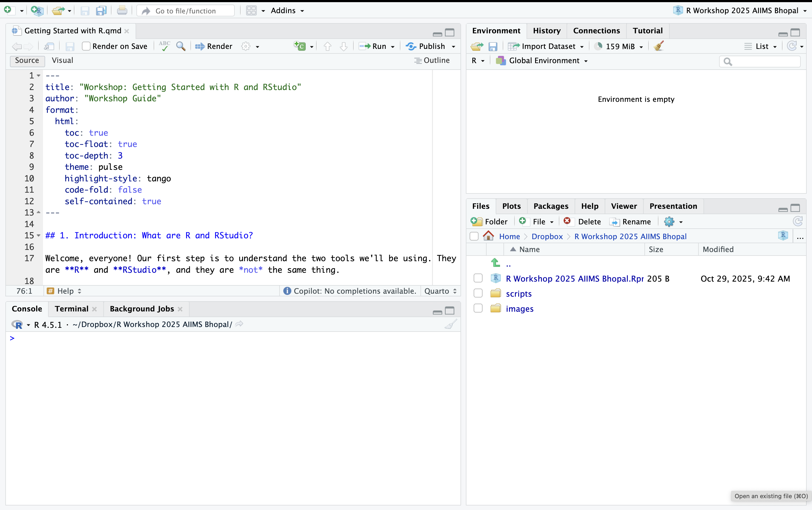Enable Render on Save
This screenshot has height=510, width=812.
pyautogui.click(x=86, y=46)
